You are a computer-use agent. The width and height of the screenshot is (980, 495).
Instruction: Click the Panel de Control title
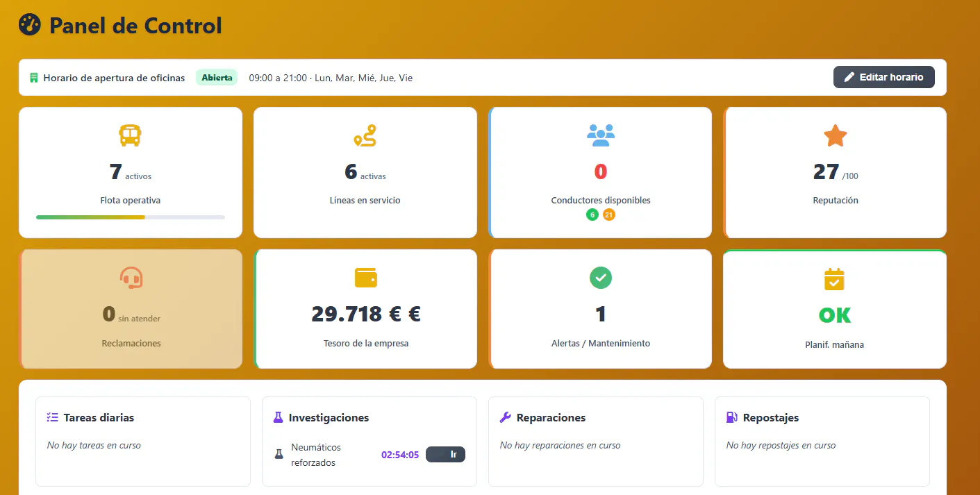pyautogui.click(x=135, y=26)
